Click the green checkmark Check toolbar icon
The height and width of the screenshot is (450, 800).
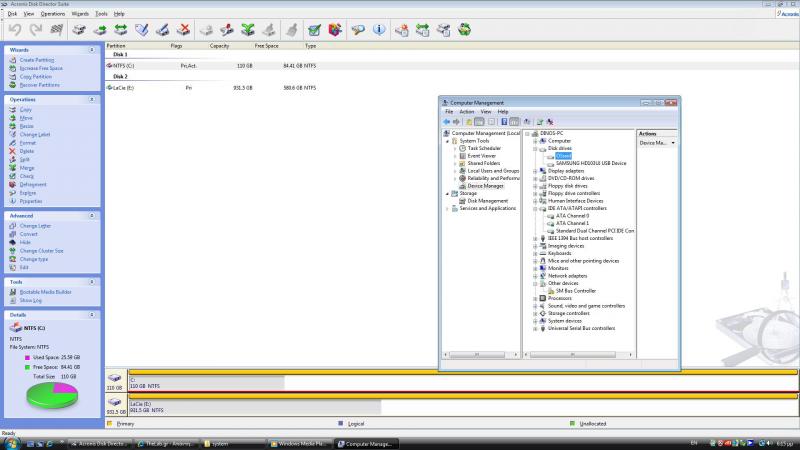[314, 30]
